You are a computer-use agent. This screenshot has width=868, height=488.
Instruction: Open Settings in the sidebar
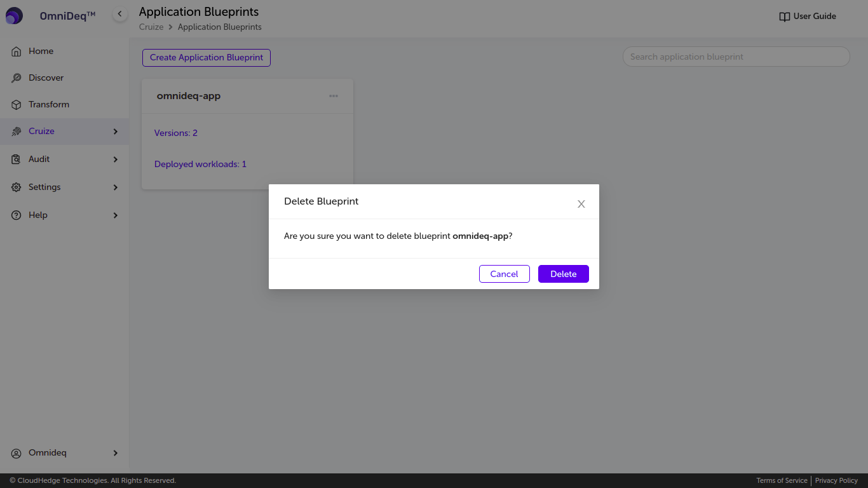(44, 187)
